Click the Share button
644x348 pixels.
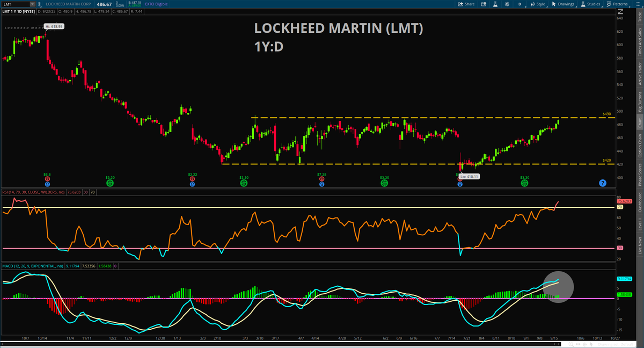click(x=466, y=4)
